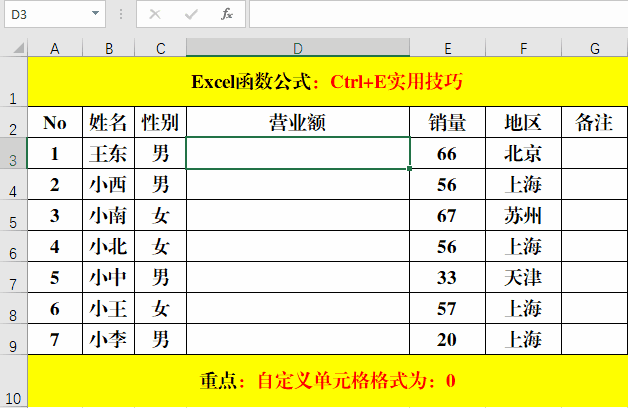Select the sales cell with value 57
This screenshot has width=628, height=408.
point(447,308)
